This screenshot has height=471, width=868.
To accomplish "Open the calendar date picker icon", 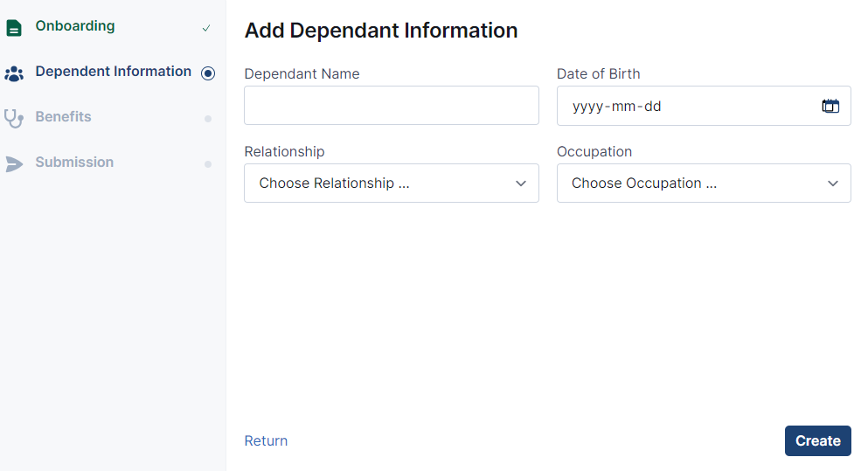I will pos(830,106).
